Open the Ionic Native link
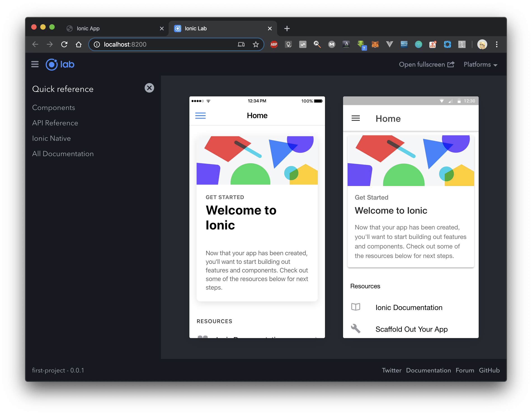Image resolution: width=532 pixels, height=415 pixels. [x=51, y=138]
